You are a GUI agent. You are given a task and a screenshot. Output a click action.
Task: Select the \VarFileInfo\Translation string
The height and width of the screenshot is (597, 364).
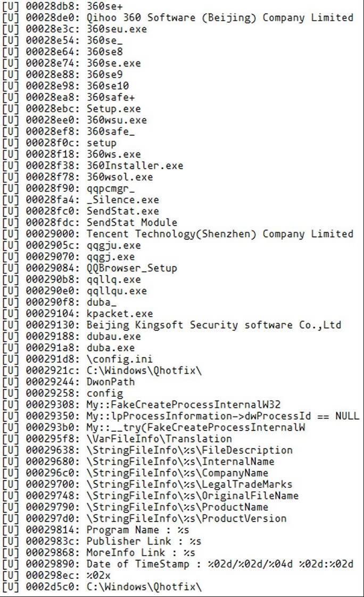click(159, 439)
